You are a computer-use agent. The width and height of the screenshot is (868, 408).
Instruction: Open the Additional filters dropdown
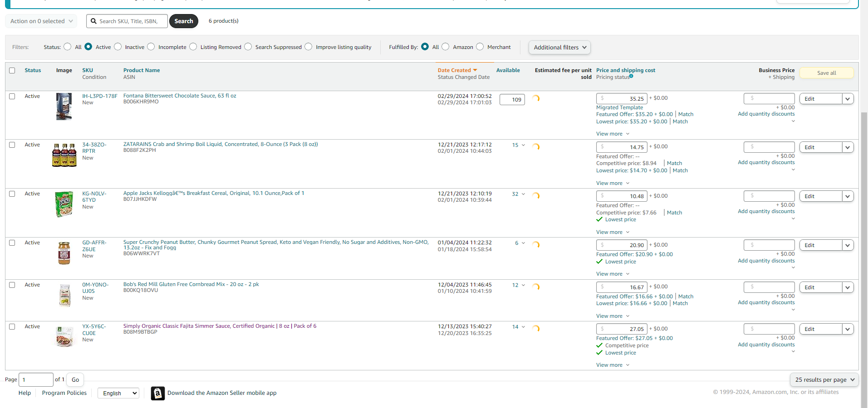tap(559, 47)
